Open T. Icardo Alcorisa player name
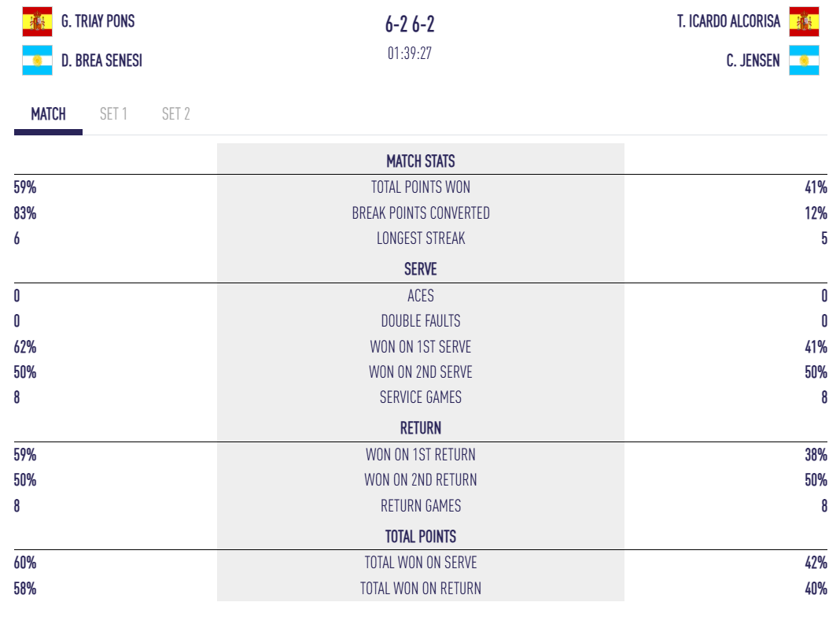Viewport: 840px width, 617px height. [x=728, y=22]
